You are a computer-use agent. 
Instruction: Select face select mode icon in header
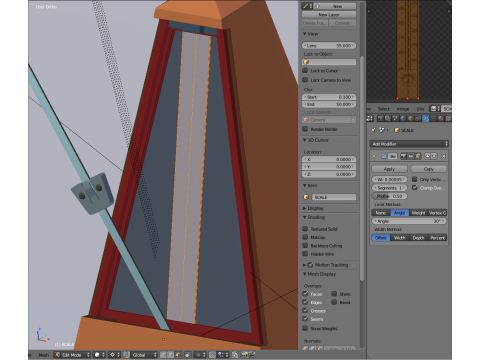pos(177,355)
